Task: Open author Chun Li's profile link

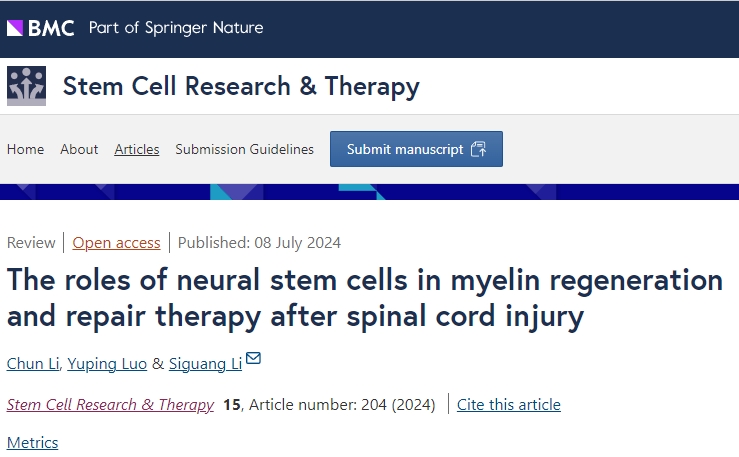Action: [x=32, y=363]
